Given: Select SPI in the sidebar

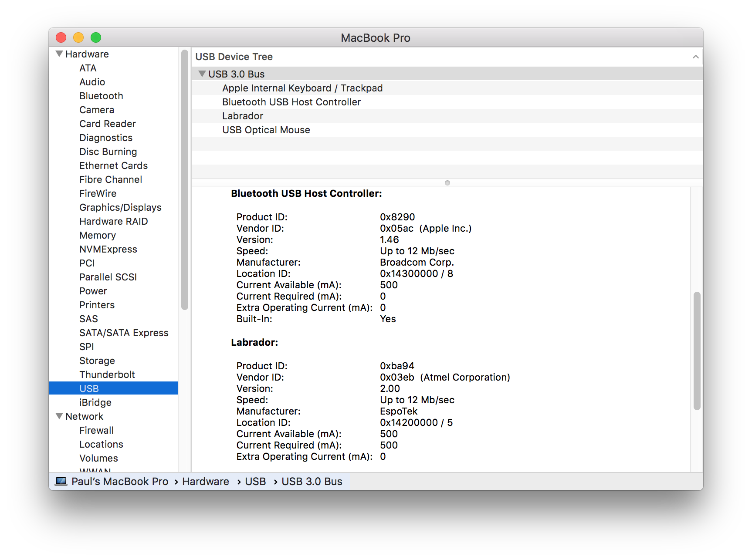Looking at the screenshot, I should point(87,347).
